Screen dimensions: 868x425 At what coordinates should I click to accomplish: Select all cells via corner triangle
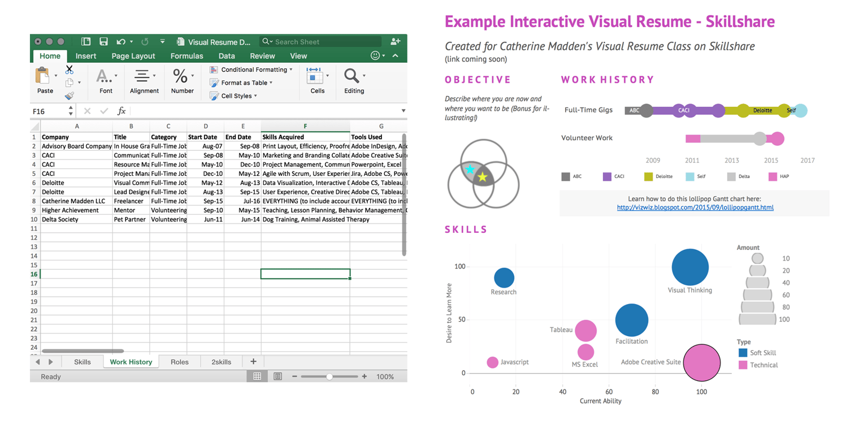pos(35,127)
